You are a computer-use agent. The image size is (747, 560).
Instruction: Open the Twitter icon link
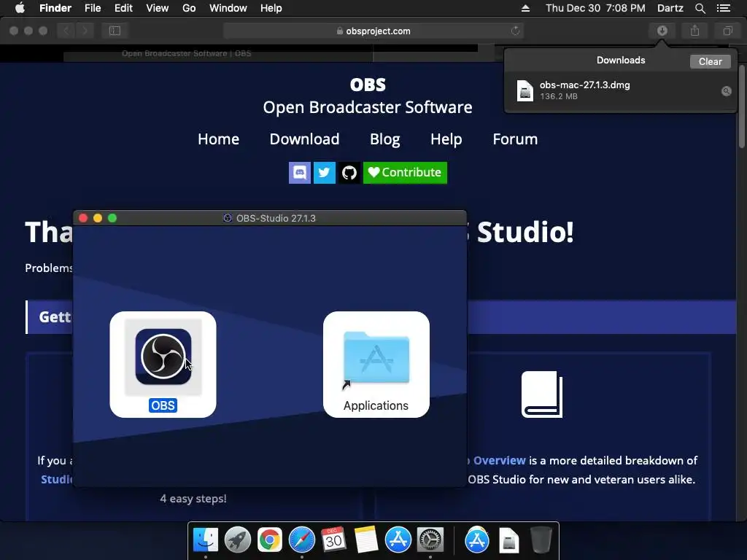(325, 172)
